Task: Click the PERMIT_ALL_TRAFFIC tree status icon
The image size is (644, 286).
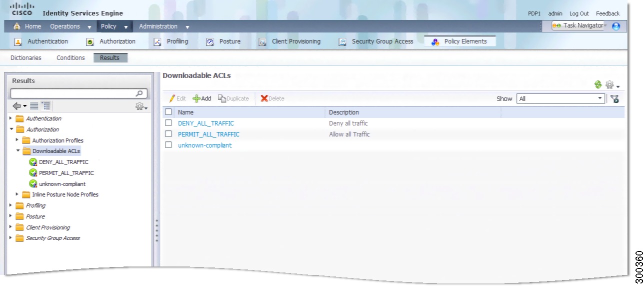Action: (33, 173)
